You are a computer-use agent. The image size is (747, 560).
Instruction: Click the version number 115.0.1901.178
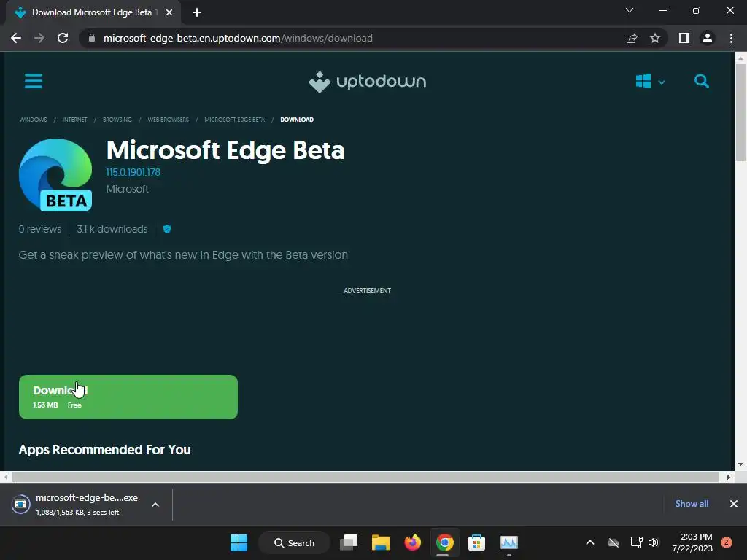coord(133,172)
